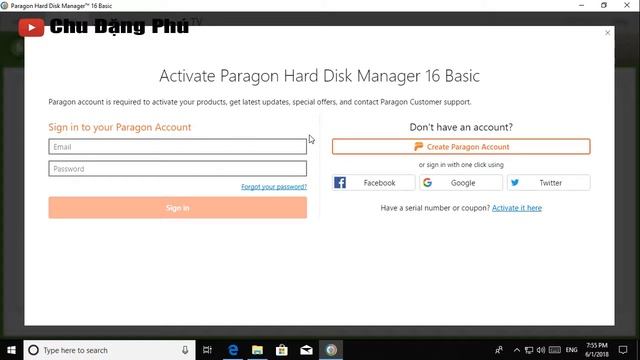
Task: Click the touch keyboard tray icon
Action: [555, 350]
